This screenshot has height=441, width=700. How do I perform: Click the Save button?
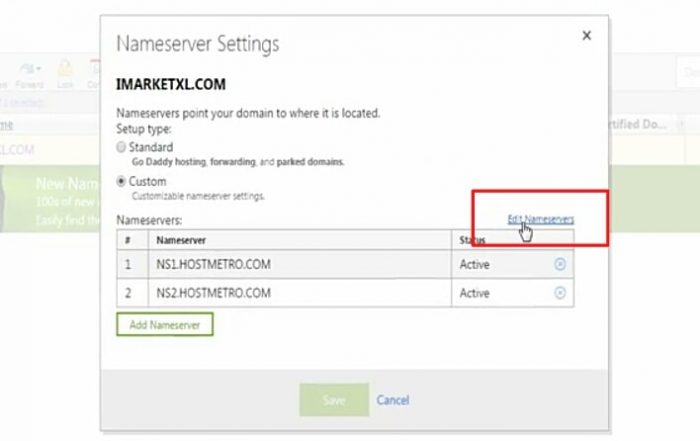point(334,400)
